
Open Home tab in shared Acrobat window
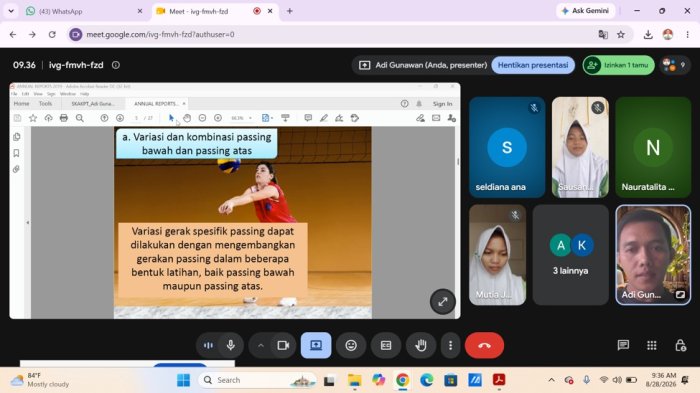coord(21,104)
